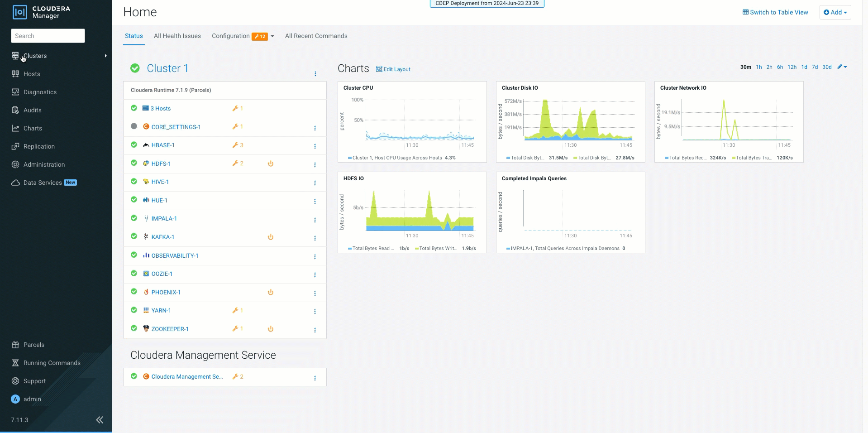Open the Diagnostics sidebar icon

[15, 92]
